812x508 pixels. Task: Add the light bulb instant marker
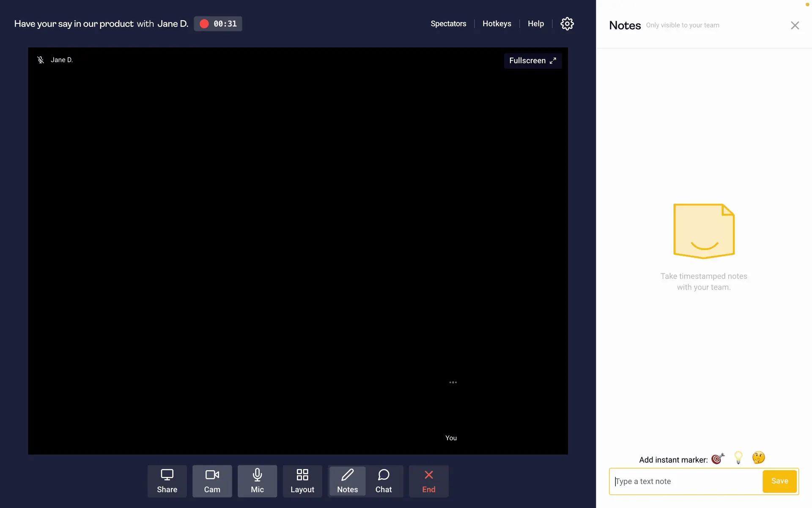point(738,458)
